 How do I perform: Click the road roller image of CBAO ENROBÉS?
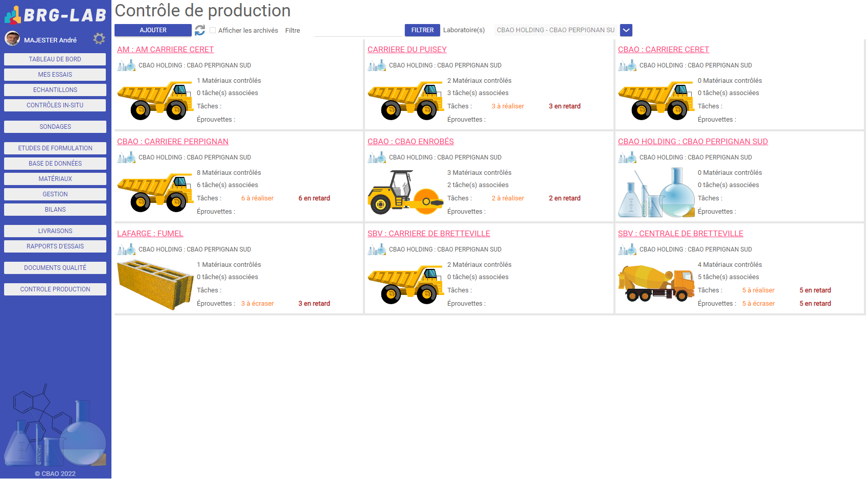[x=406, y=192]
